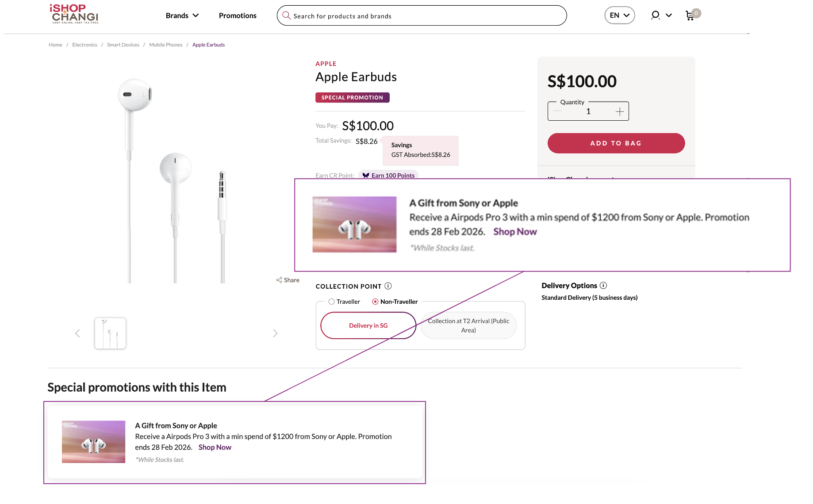813x504 pixels.
Task: Click the product search field
Action: click(x=422, y=16)
